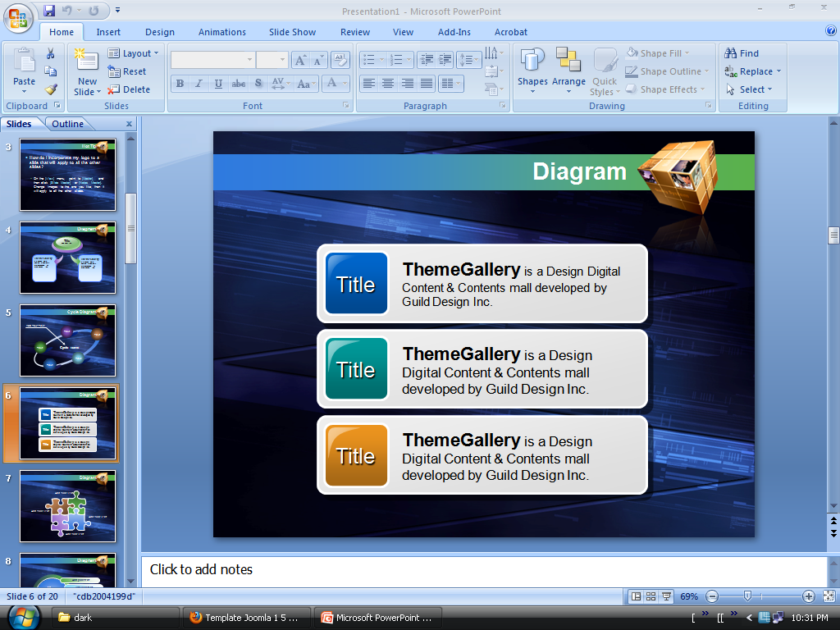
Task: Open Shapes gallery
Action: click(532, 71)
